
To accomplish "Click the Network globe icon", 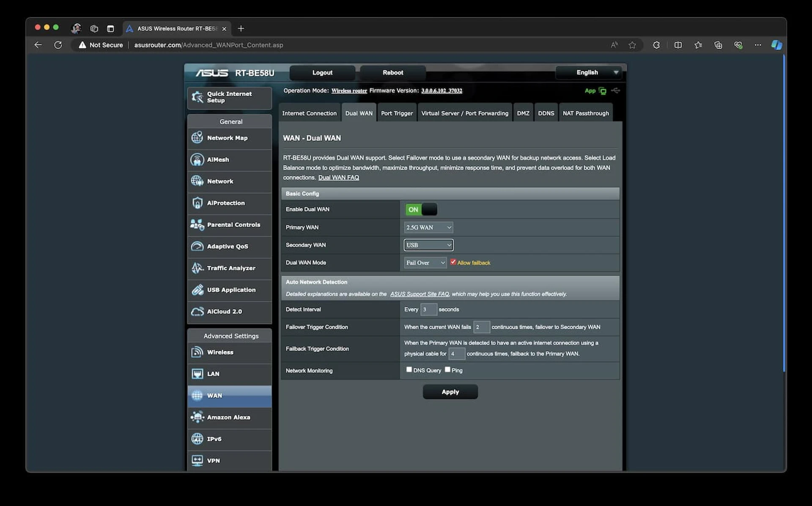I will (197, 181).
